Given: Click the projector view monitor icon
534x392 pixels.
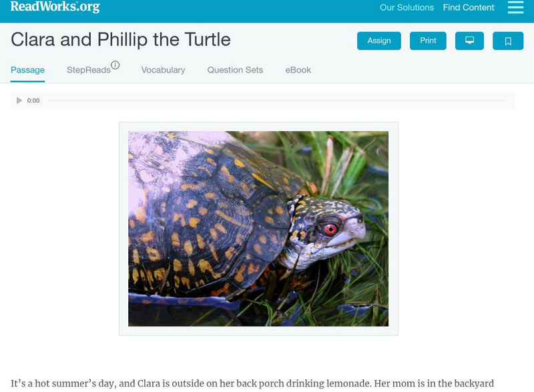Looking at the screenshot, I should point(469,41).
